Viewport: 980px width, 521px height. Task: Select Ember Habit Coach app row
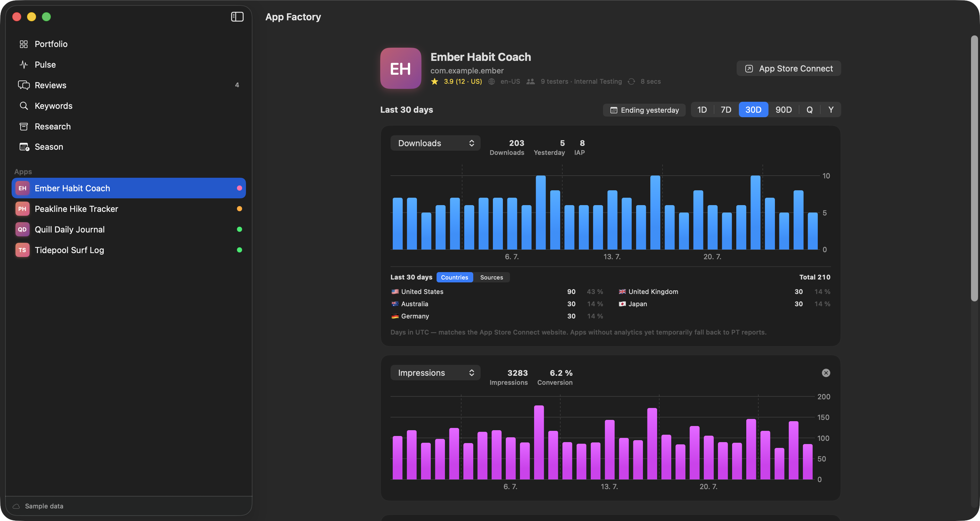coord(128,188)
